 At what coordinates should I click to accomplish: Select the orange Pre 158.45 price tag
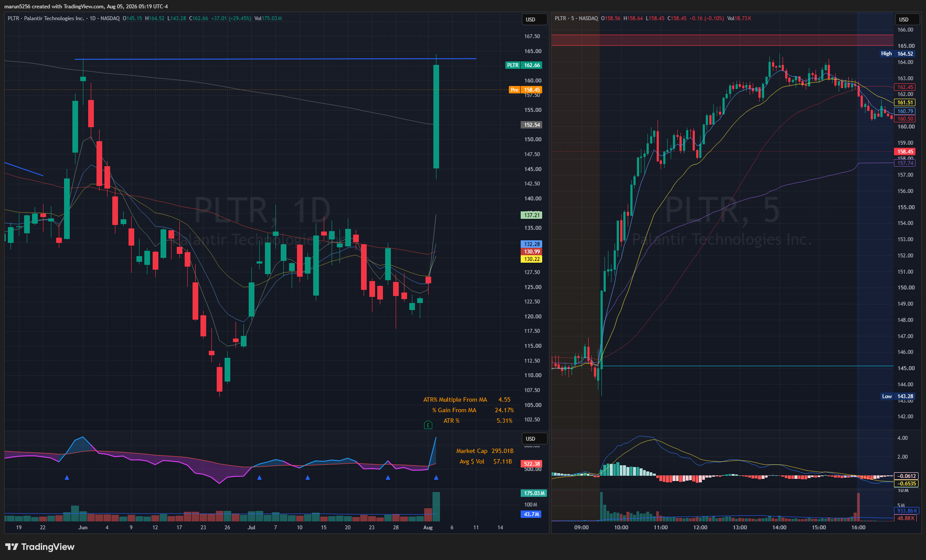(526, 90)
